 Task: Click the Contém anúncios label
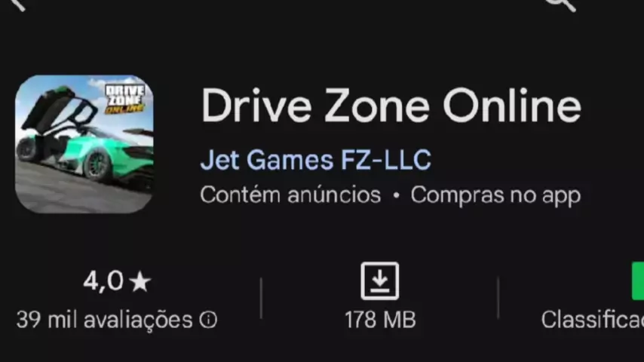coord(290,195)
